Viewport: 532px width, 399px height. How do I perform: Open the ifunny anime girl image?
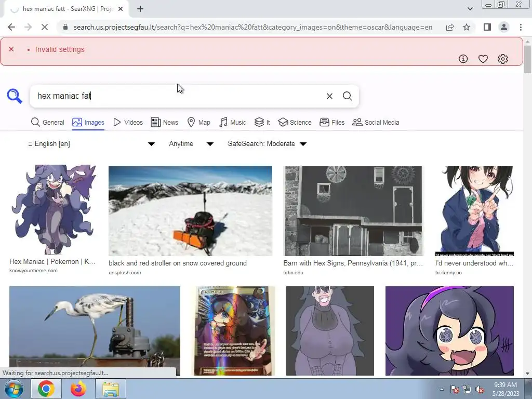tap(475, 211)
